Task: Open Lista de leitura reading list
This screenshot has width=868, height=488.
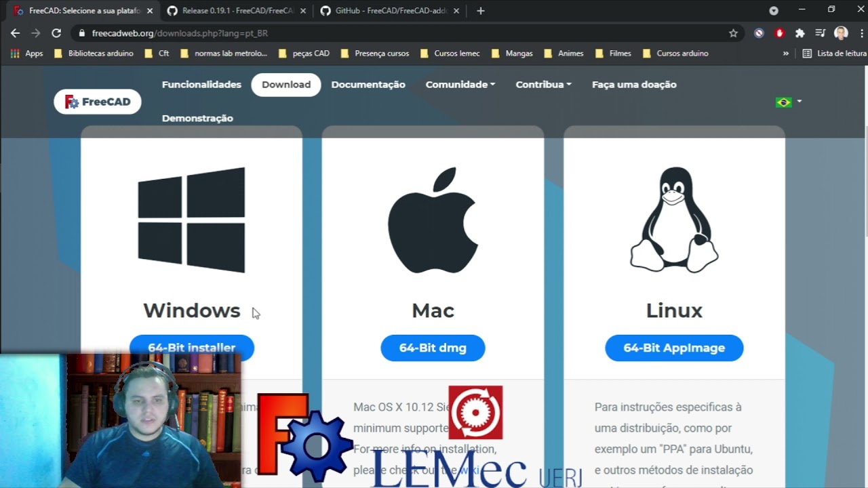Action: [x=834, y=54]
